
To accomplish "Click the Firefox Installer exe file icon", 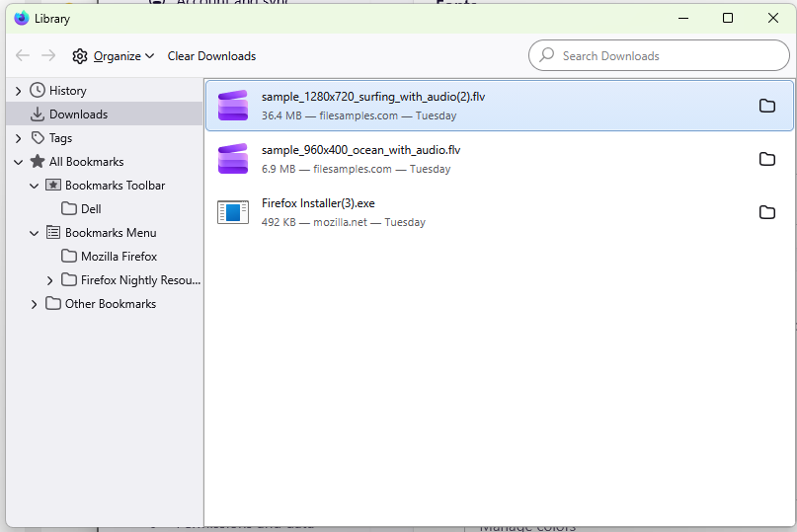I will tap(233, 212).
